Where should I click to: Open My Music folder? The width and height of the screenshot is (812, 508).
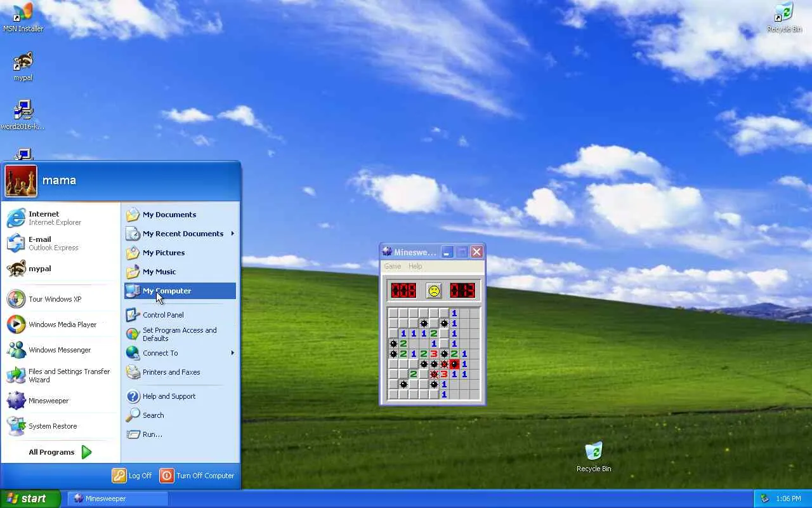(180, 272)
